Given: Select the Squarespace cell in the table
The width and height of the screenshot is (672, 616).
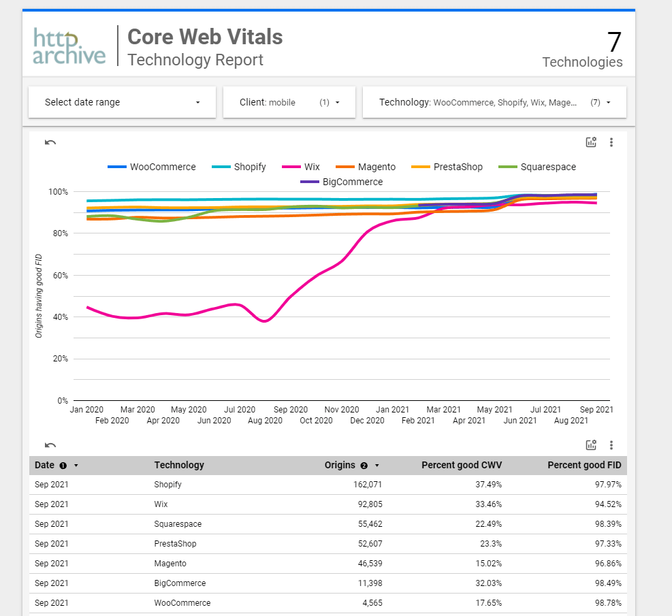Looking at the screenshot, I should point(178,524).
